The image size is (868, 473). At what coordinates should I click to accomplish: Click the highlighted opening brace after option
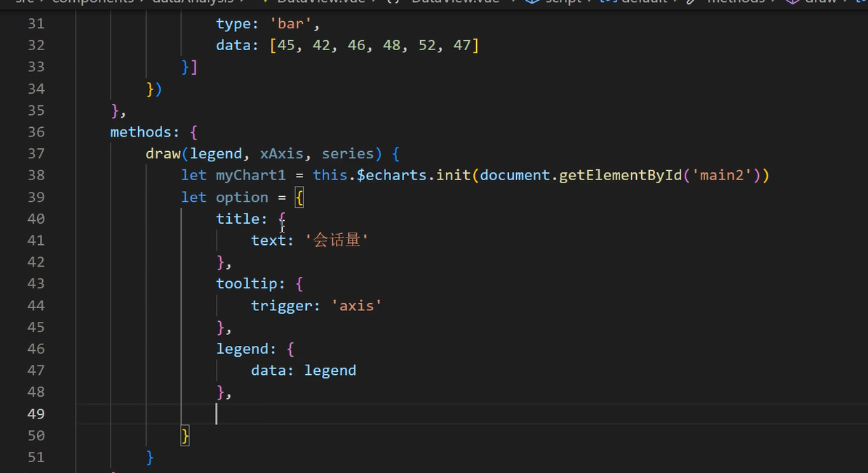(300, 198)
